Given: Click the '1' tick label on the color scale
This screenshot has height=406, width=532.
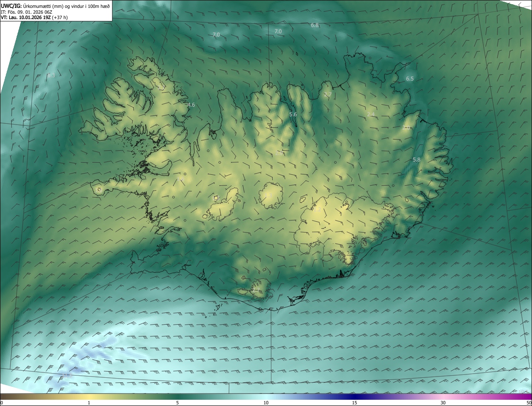Looking at the screenshot, I should [x=89, y=403].
